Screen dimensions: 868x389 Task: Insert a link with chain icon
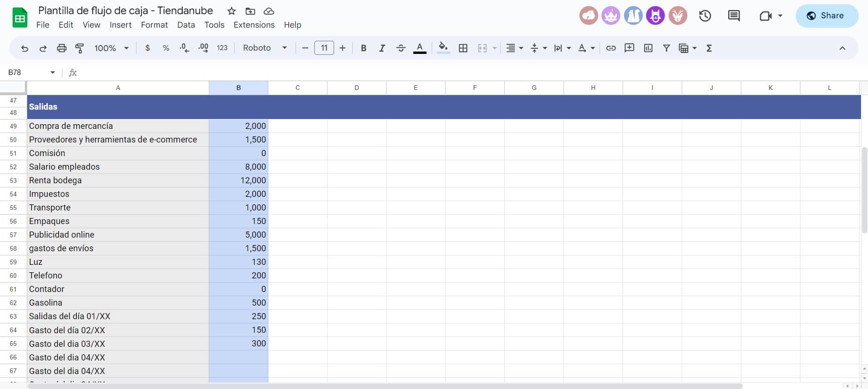click(611, 48)
